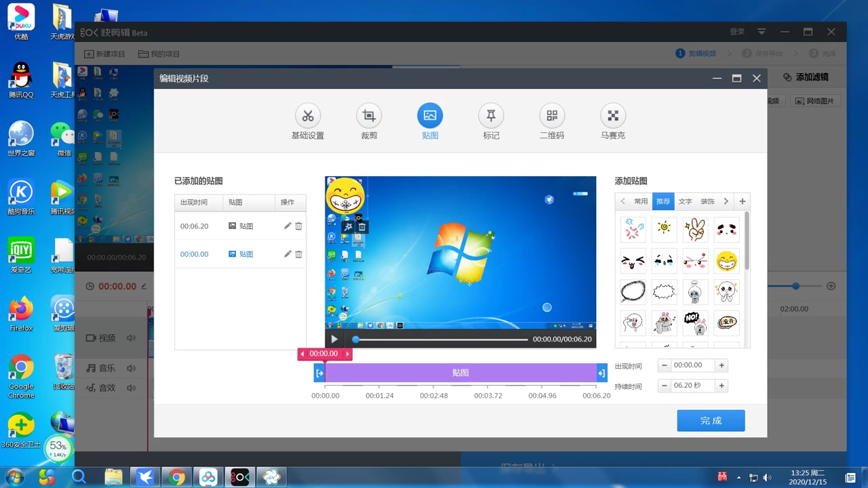Add the spiky burst bubble sticker

click(x=664, y=292)
